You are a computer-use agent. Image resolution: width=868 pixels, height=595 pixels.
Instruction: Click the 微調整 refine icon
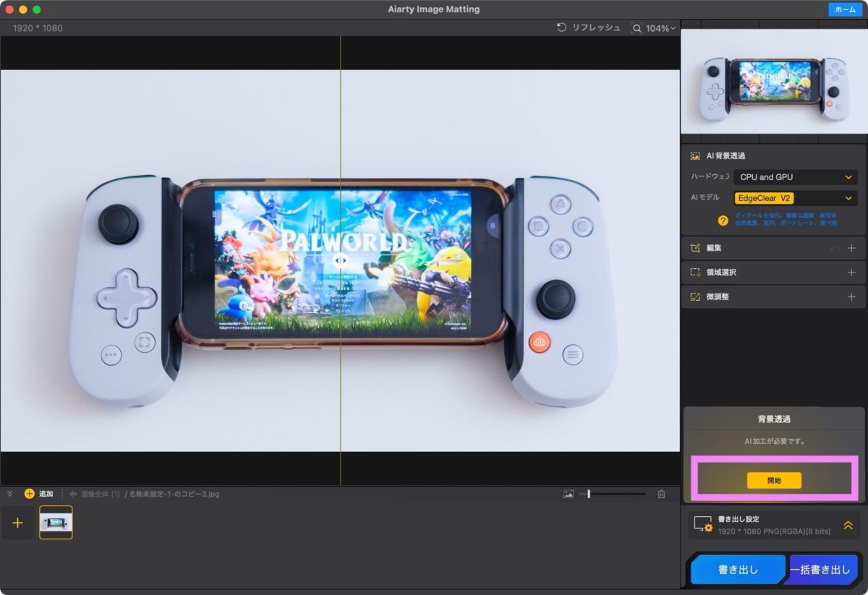click(x=695, y=296)
